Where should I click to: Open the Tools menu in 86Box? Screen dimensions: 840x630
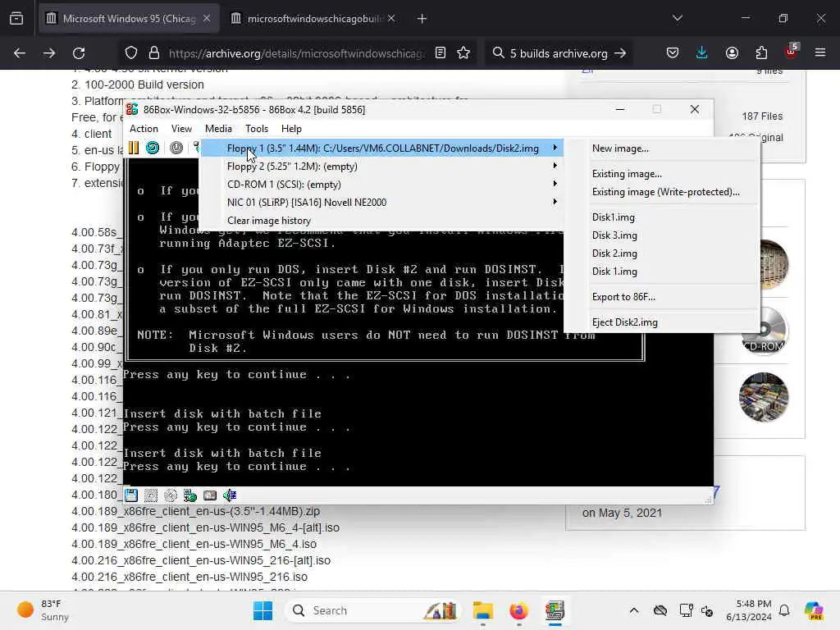pos(257,129)
